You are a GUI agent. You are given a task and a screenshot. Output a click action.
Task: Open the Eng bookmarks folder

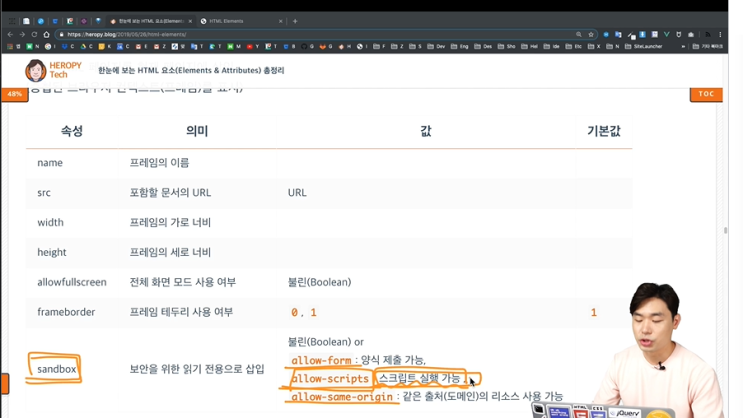(460, 46)
